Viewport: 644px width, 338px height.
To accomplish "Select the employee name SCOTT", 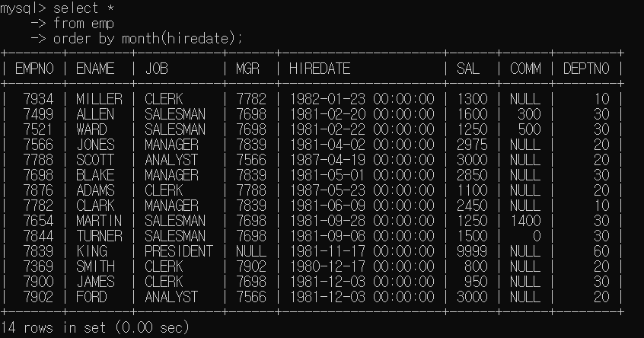I will click(95, 160).
